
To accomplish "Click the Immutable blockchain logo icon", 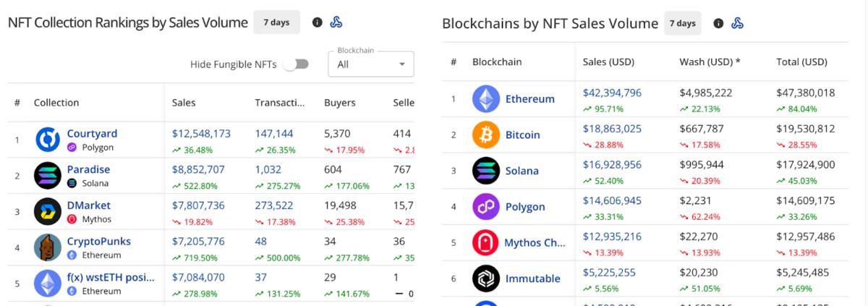I will 486,279.
